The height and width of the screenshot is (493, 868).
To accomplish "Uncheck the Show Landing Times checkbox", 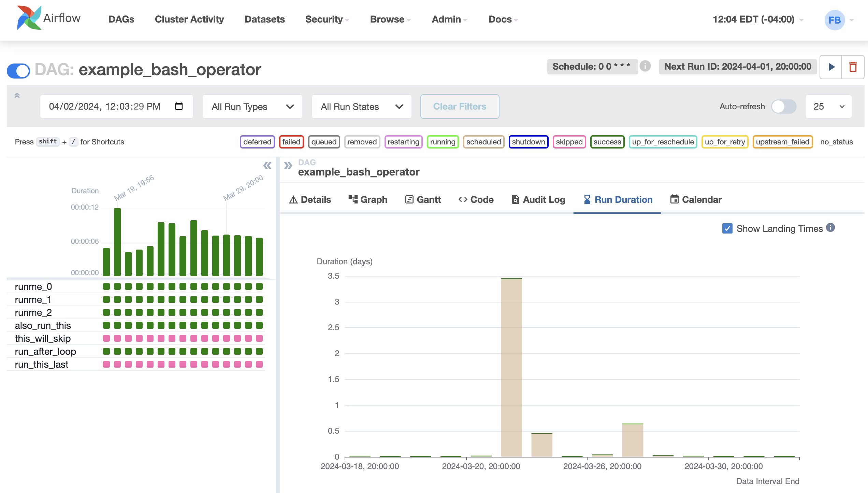I will (727, 228).
